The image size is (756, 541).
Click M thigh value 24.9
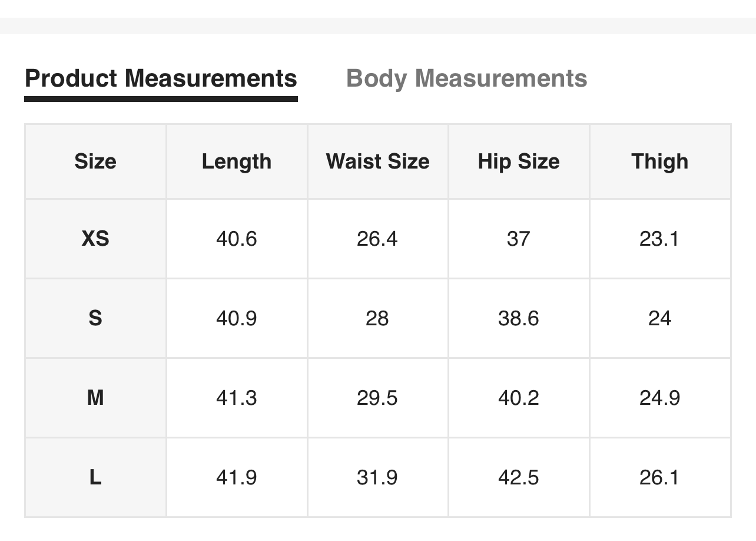pyautogui.click(x=659, y=398)
